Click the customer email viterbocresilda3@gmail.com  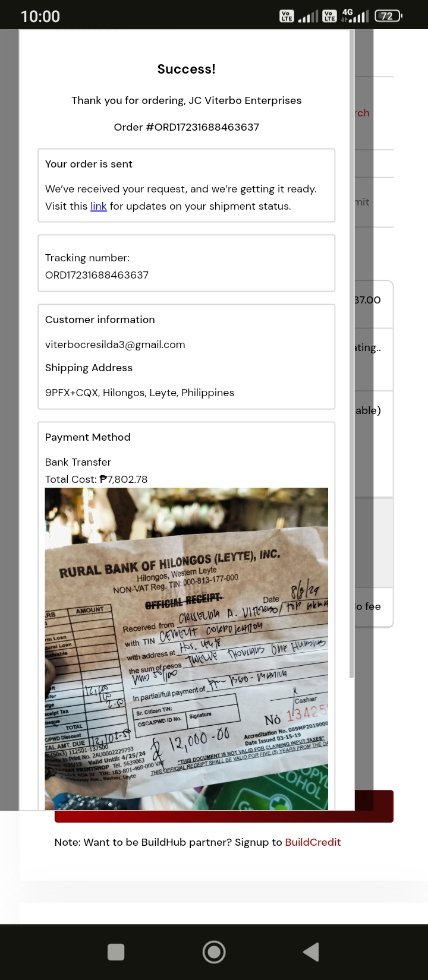115,344
